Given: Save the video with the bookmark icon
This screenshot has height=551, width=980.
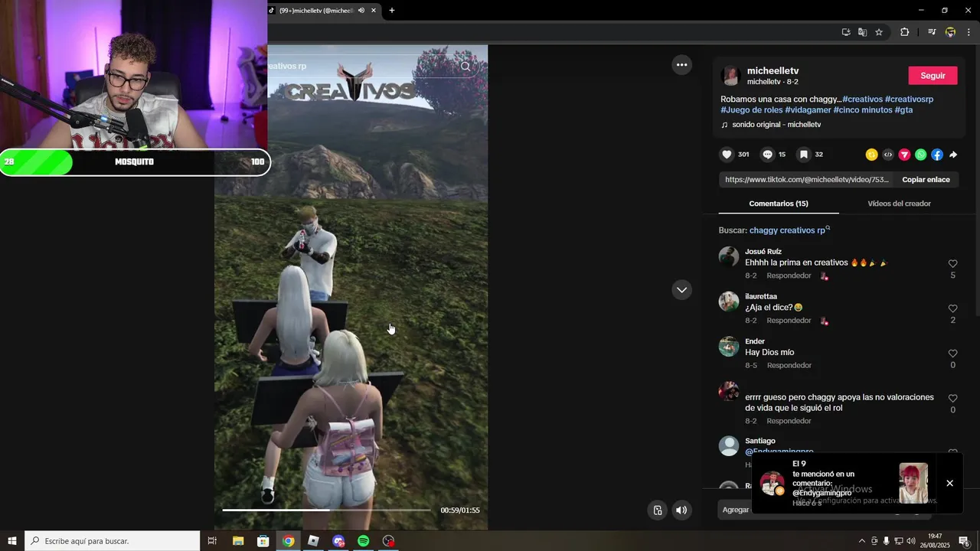Looking at the screenshot, I should coord(804,155).
